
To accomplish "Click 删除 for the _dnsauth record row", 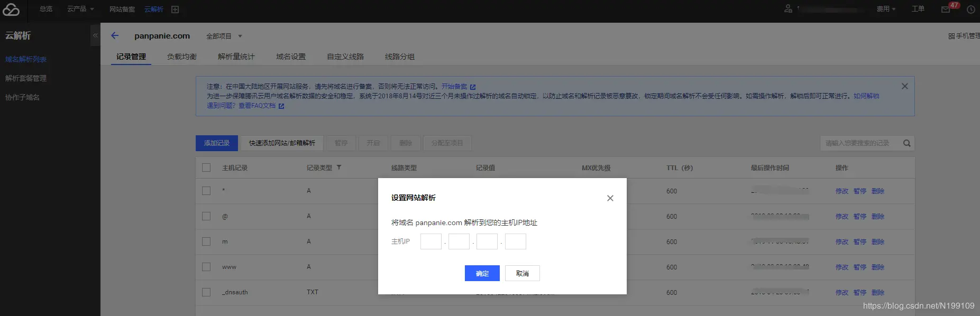I will tap(878, 293).
